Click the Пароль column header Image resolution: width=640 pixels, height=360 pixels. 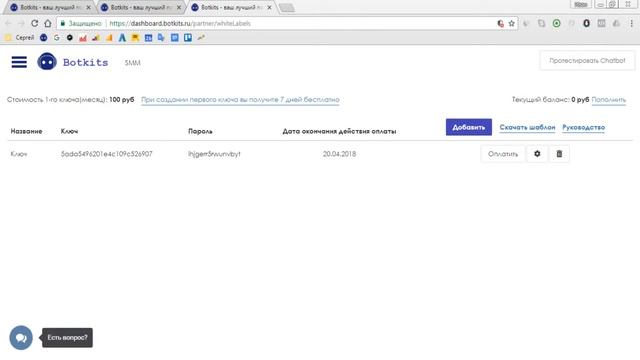point(200,131)
